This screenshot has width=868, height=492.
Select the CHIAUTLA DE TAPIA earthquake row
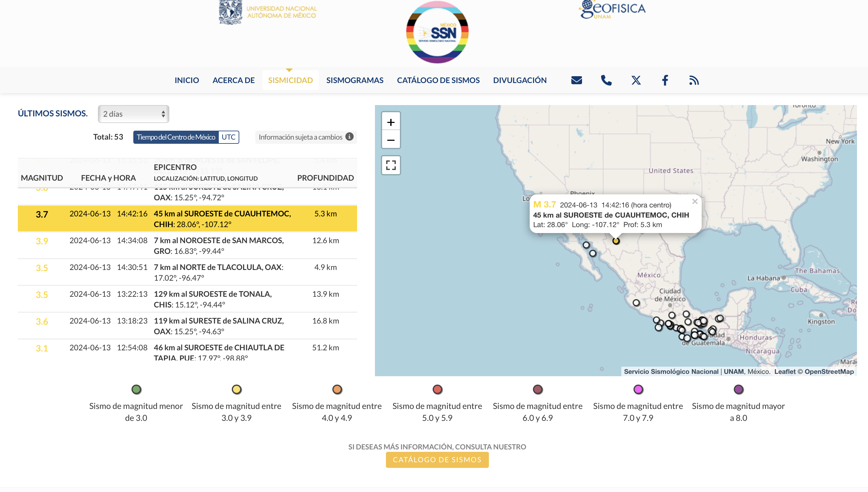coord(187,350)
